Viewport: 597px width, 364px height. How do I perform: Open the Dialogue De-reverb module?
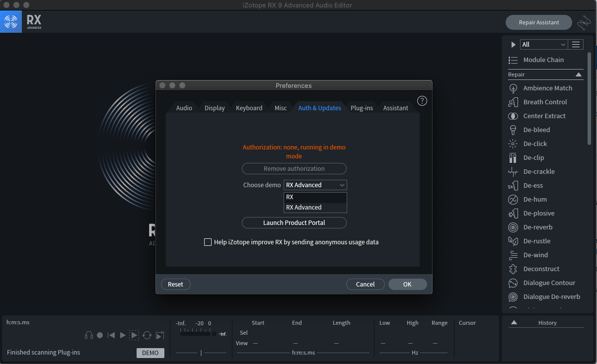coord(551,296)
